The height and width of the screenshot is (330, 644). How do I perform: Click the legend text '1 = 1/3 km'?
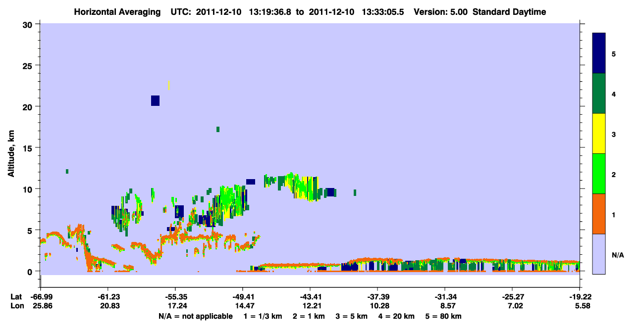pos(263,316)
